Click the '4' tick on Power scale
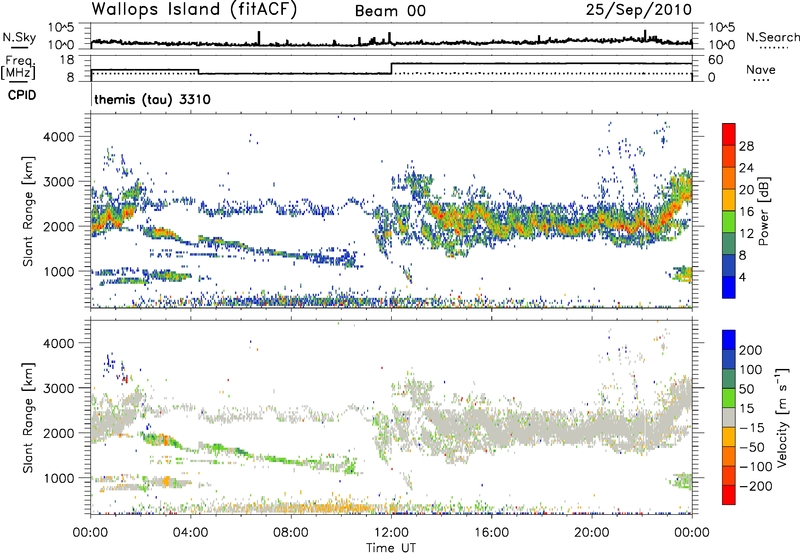 [x=742, y=277]
